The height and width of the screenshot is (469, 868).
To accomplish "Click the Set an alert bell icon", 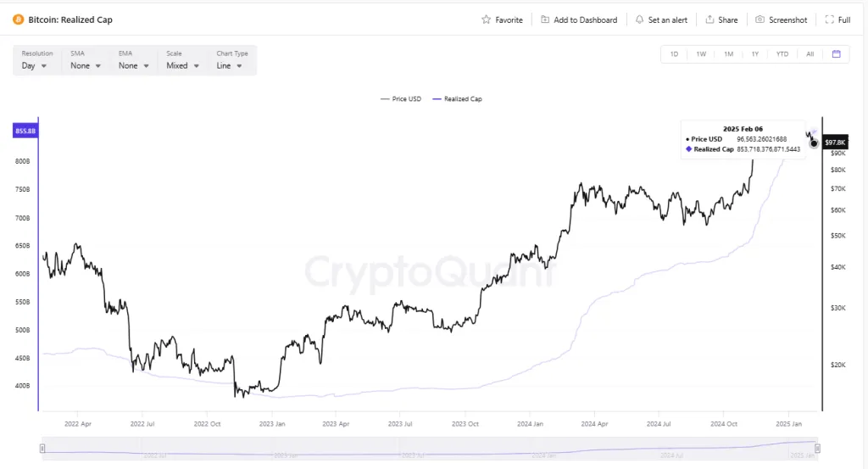I will [x=639, y=20].
